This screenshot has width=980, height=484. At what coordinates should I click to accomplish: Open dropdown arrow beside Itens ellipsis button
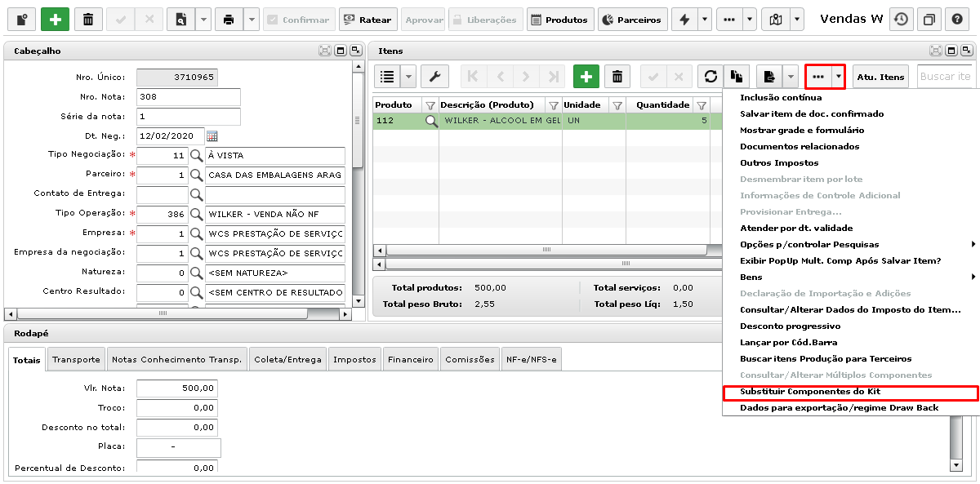(x=837, y=77)
